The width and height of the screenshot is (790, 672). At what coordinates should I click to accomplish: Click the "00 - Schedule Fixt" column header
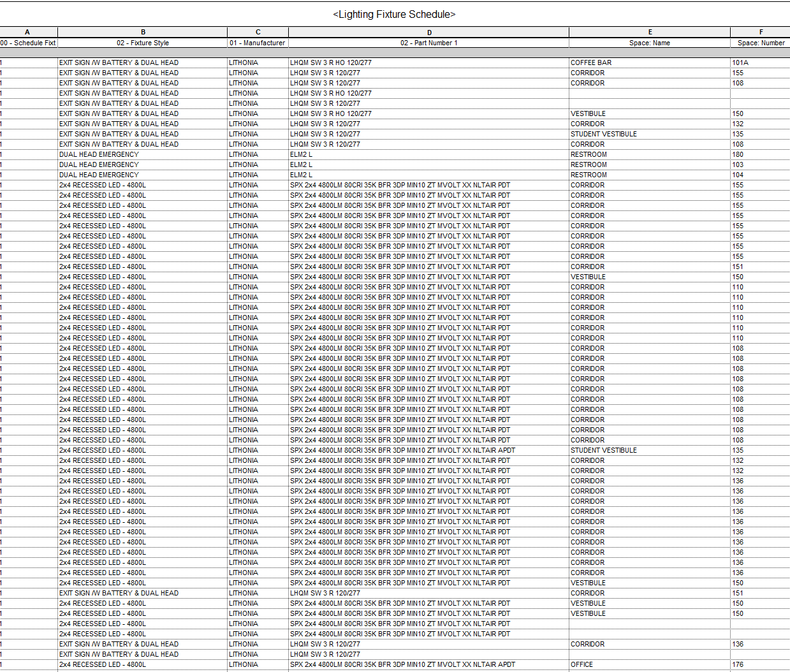coord(27,43)
